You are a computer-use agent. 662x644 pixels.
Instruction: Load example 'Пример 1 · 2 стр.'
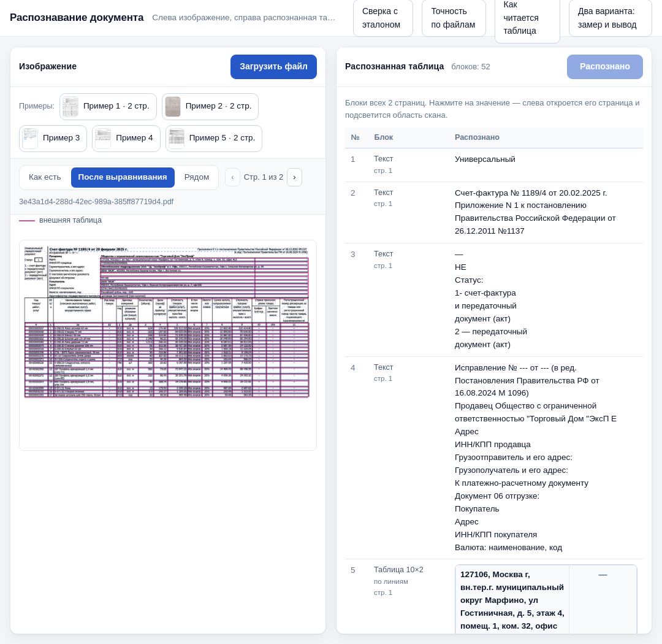click(x=108, y=107)
